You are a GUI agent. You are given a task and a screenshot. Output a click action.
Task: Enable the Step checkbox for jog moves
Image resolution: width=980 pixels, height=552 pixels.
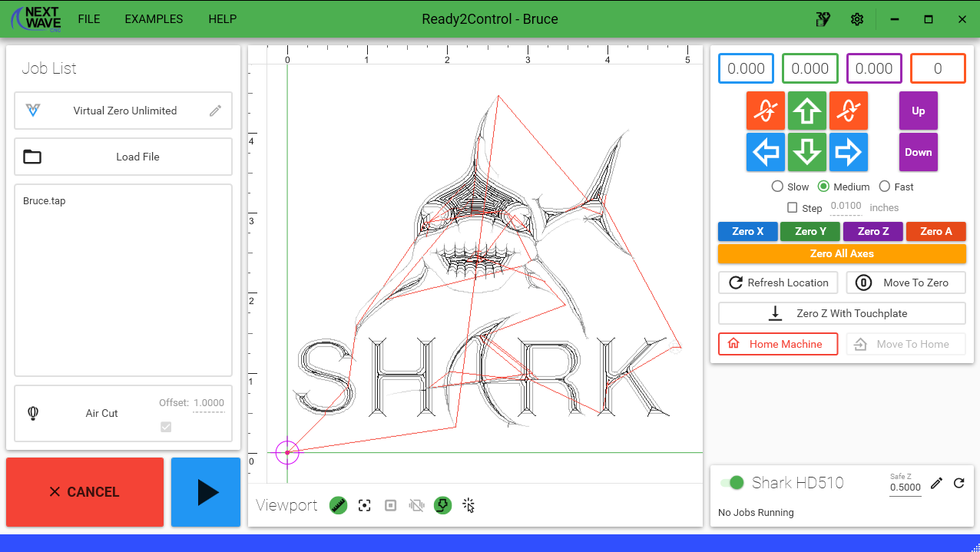point(792,207)
